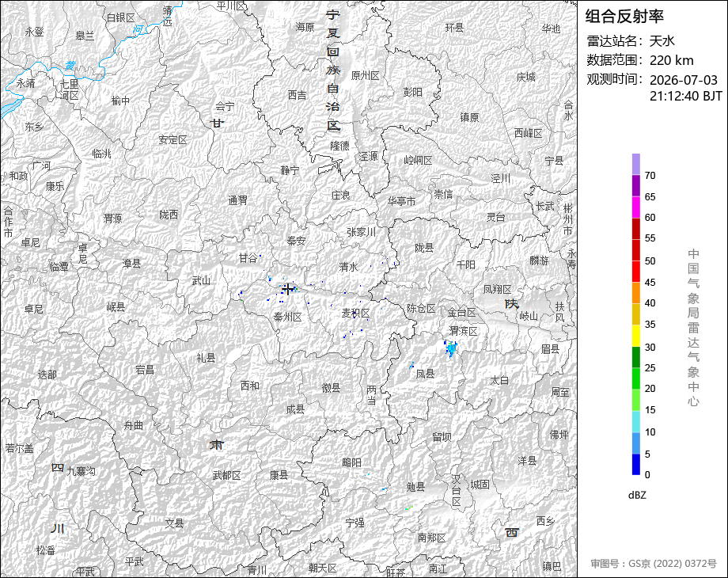Click the 凤县 map label
Screen dimensions: 728x578
click(425, 374)
